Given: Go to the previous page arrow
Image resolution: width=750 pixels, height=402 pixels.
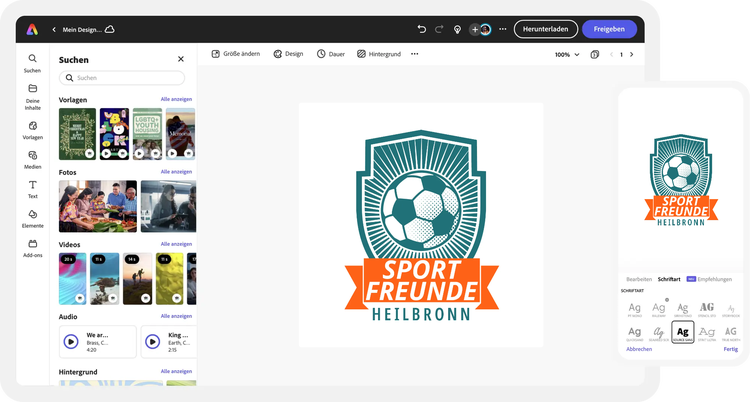Looking at the screenshot, I should click(x=611, y=55).
